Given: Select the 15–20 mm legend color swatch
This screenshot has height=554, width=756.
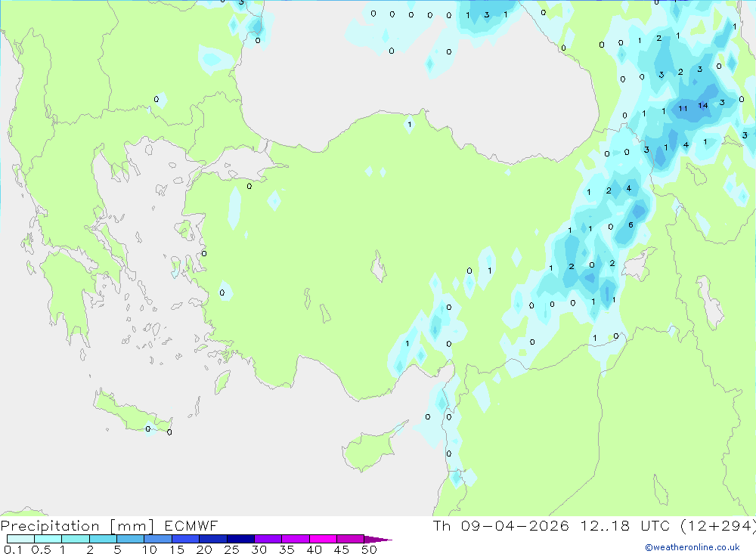Looking at the screenshot, I should 185,539.
